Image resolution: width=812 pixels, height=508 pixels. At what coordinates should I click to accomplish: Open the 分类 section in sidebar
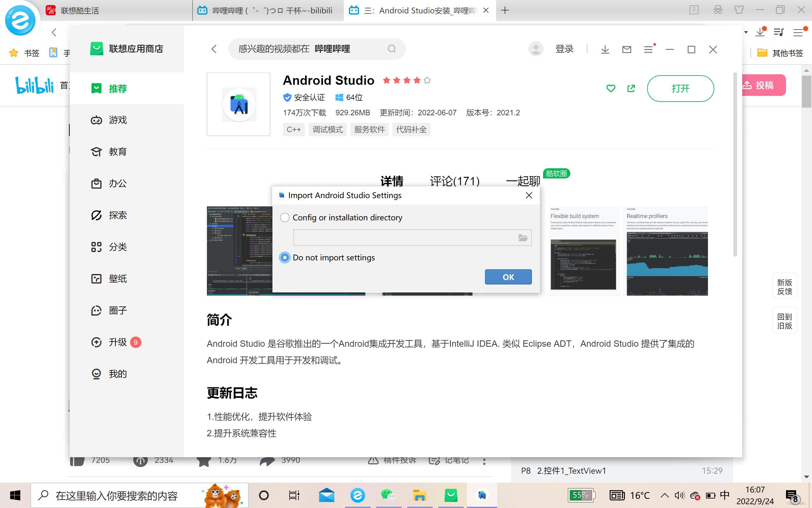(127, 247)
